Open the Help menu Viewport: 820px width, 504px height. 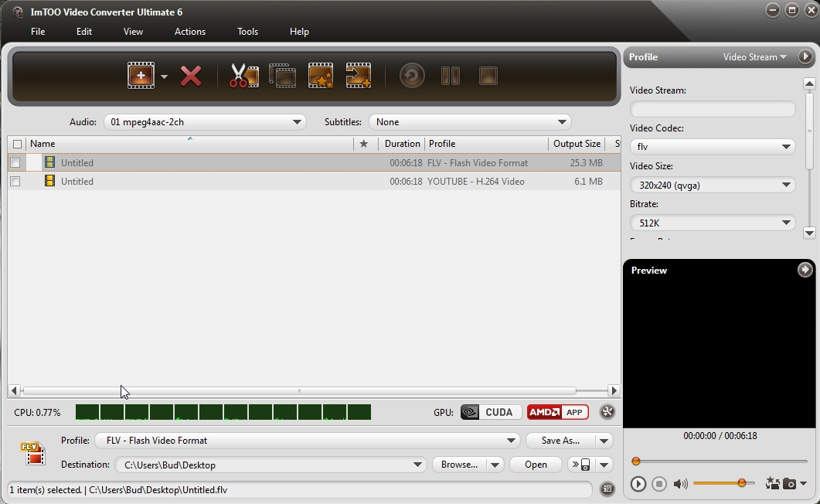click(x=299, y=32)
